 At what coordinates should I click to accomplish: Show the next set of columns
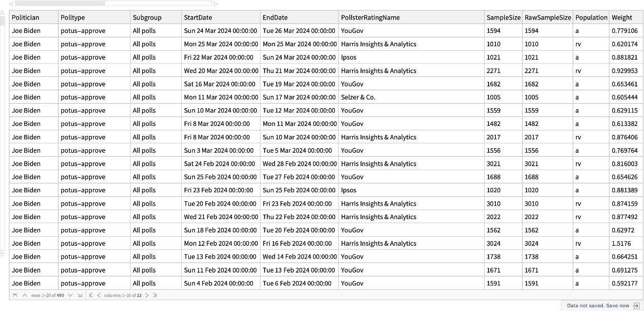(147, 295)
